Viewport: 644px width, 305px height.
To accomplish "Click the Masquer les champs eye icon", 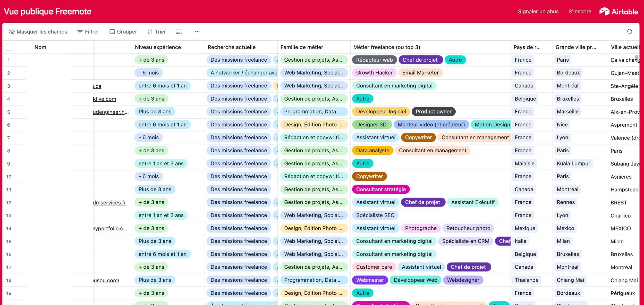I will 12,32.
